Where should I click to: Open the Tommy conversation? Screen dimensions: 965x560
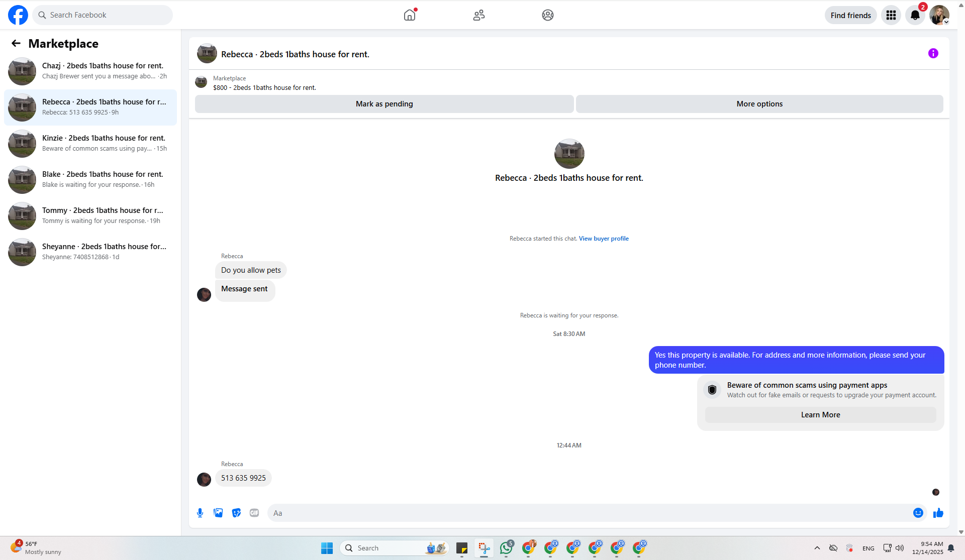click(x=90, y=216)
